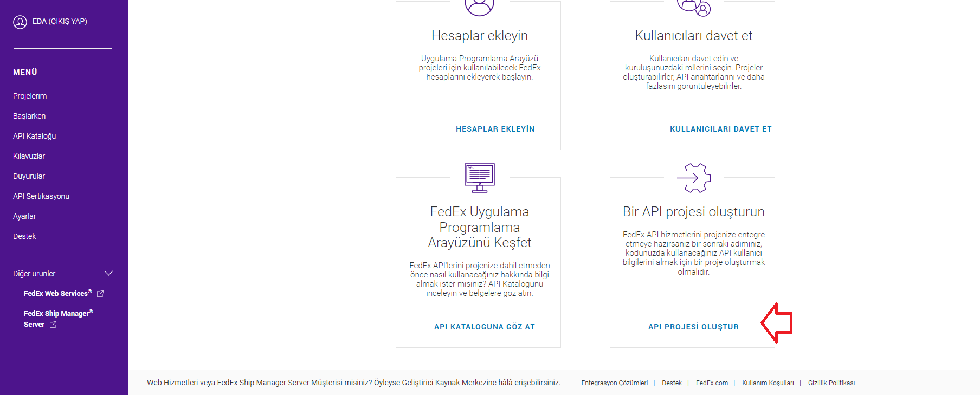Open API KATALOGUNA GÖZ AT link
The height and width of the screenshot is (395, 980).
click(x=485, y=327)
